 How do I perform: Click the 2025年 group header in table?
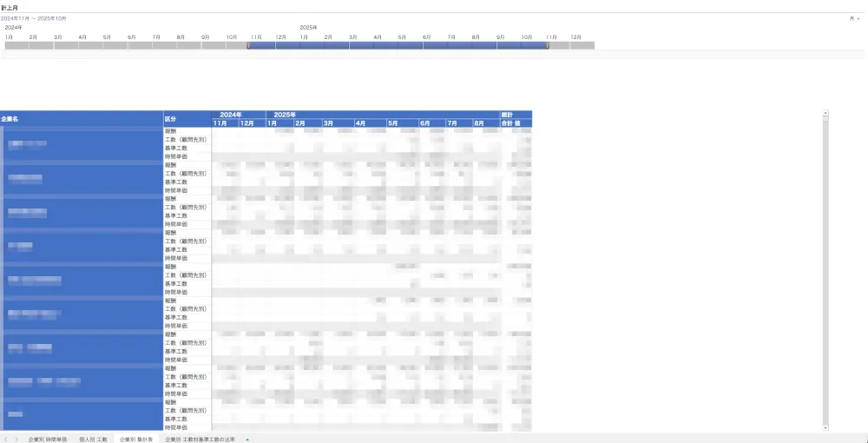coord(383,115)
